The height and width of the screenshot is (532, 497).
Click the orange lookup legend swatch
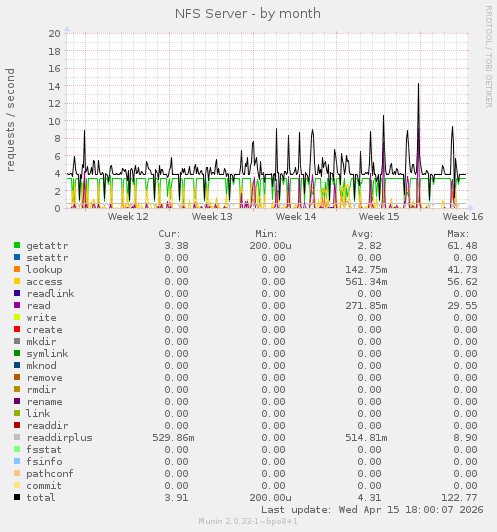17,269
